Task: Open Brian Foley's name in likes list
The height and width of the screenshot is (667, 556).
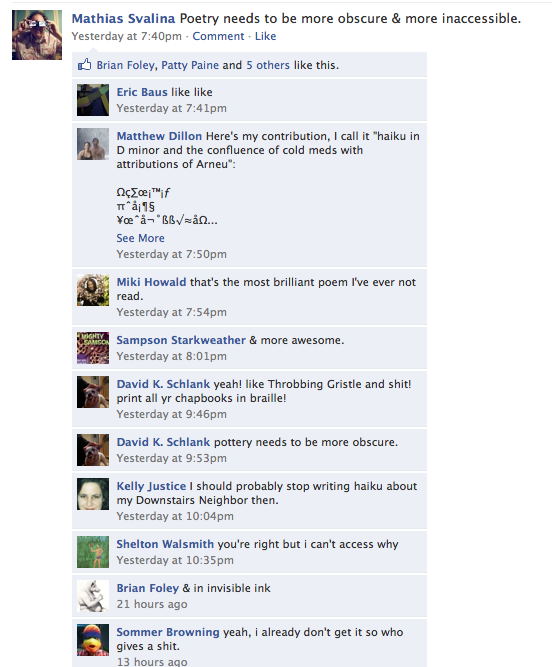Action: (125, 65)
